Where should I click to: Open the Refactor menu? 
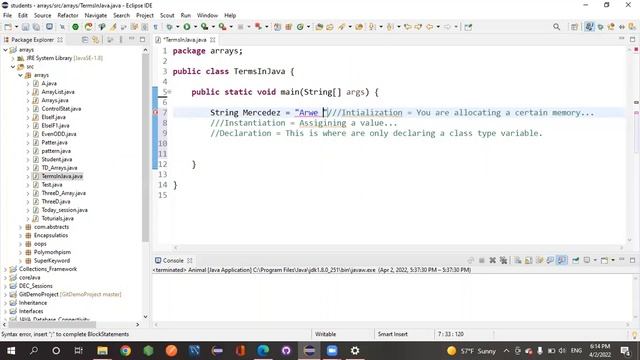tap(68, 15)
